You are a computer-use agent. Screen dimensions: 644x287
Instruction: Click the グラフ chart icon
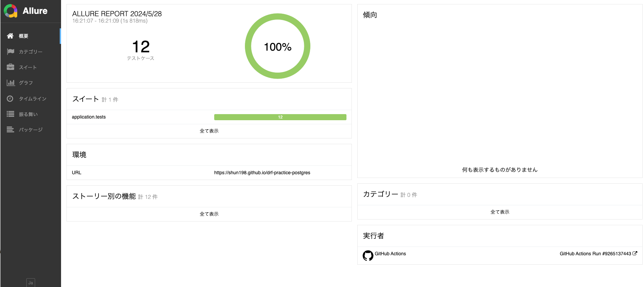pyautogui.click(x=10, y=82)
